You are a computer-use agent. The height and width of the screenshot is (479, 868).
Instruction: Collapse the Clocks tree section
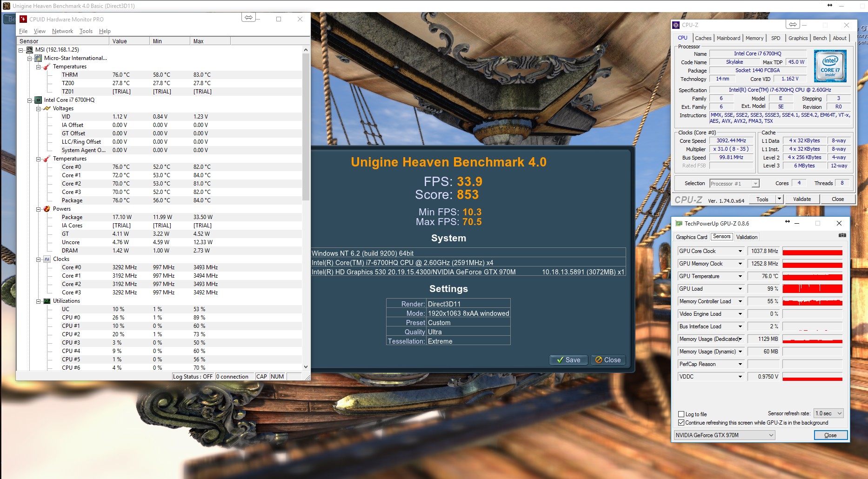pos(39,259)
